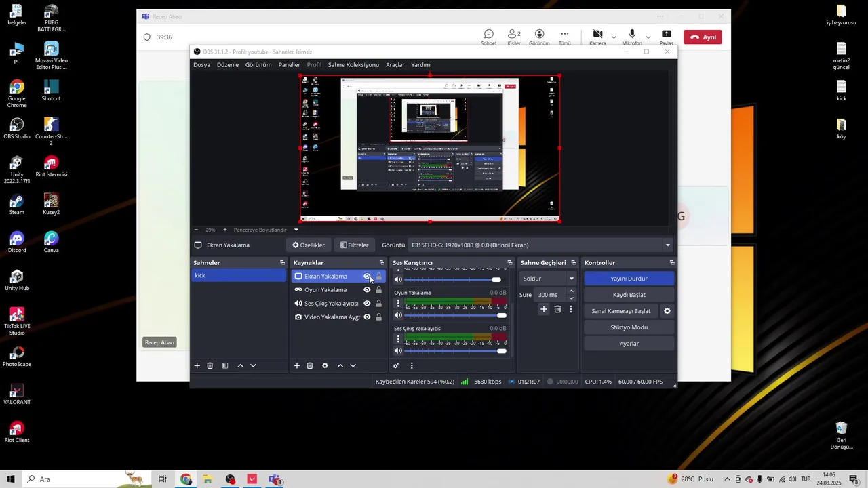Open Sohbet chat in the Teams meeting window
Screen dimensions: 868x488
(x=488, y=37)
